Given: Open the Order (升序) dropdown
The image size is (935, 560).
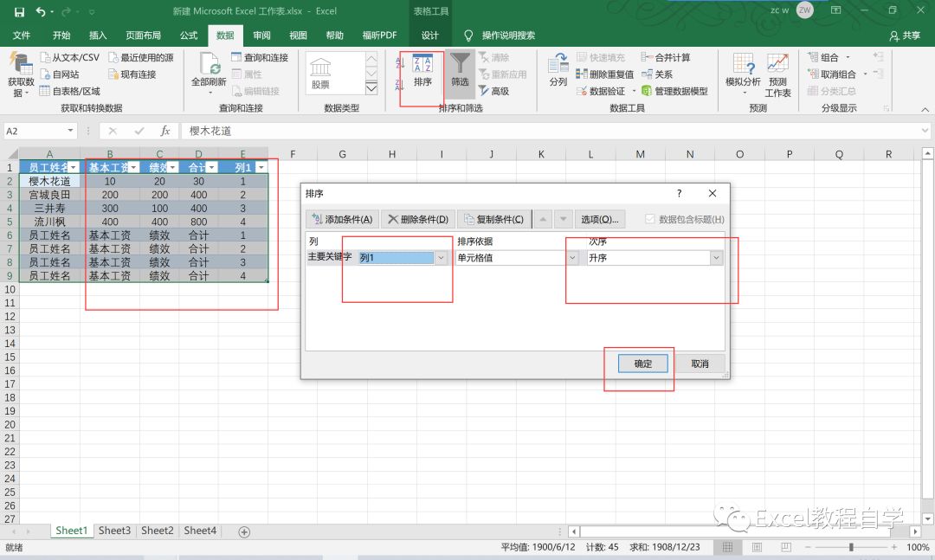Looking at the screenshot, I should click(716, 258).
